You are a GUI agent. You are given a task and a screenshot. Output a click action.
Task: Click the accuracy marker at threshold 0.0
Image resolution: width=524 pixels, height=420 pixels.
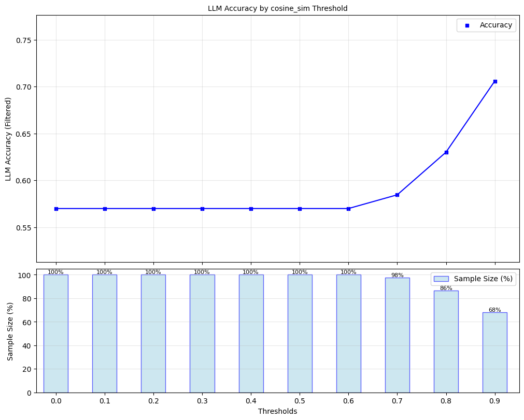tap(56, 209)
